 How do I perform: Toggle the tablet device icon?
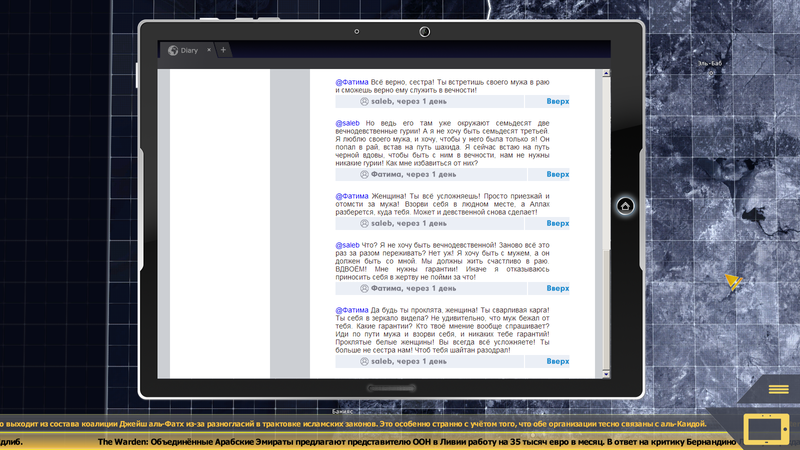(766, 430)
